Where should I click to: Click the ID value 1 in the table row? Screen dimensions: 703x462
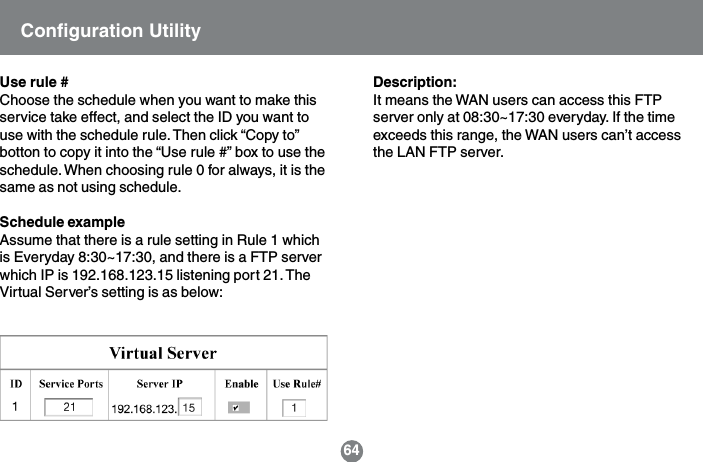coord(15,407)
